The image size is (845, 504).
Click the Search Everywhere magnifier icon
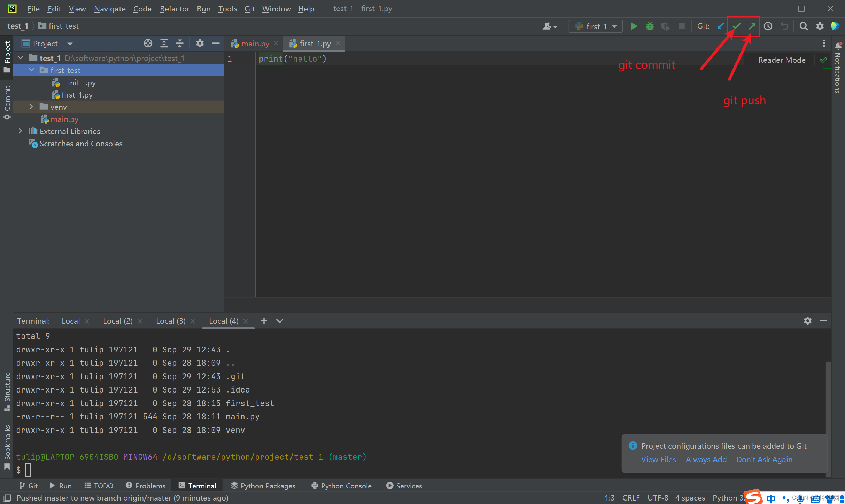tap(804, 26)
